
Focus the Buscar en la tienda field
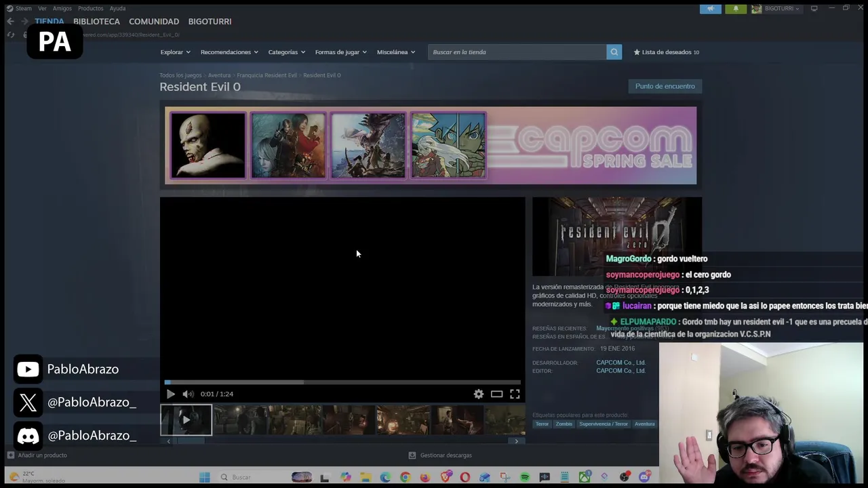point(517,52)
